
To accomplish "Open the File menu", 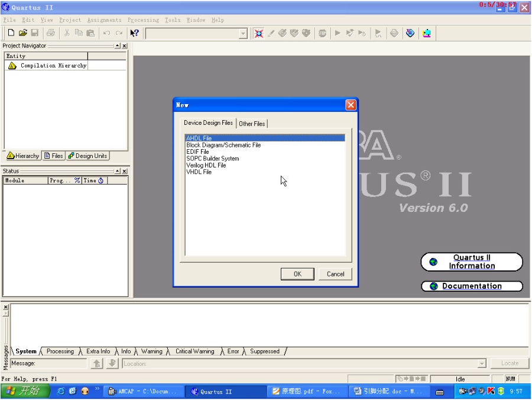I will tap(9, 20).
